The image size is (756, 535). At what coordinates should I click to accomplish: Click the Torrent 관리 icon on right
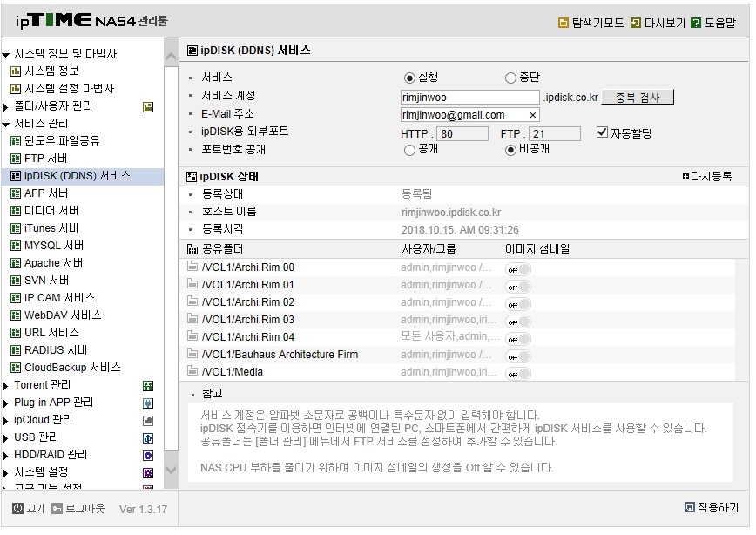pyautogui.click(x=148, y=386)
